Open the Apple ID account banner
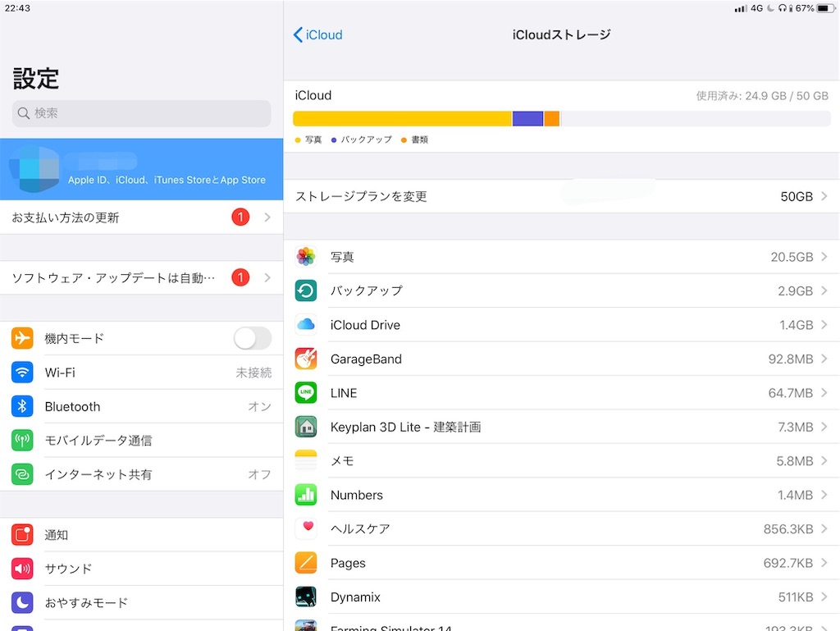The width and height of the screenshot is (840, 631). (x=141, y=169)
